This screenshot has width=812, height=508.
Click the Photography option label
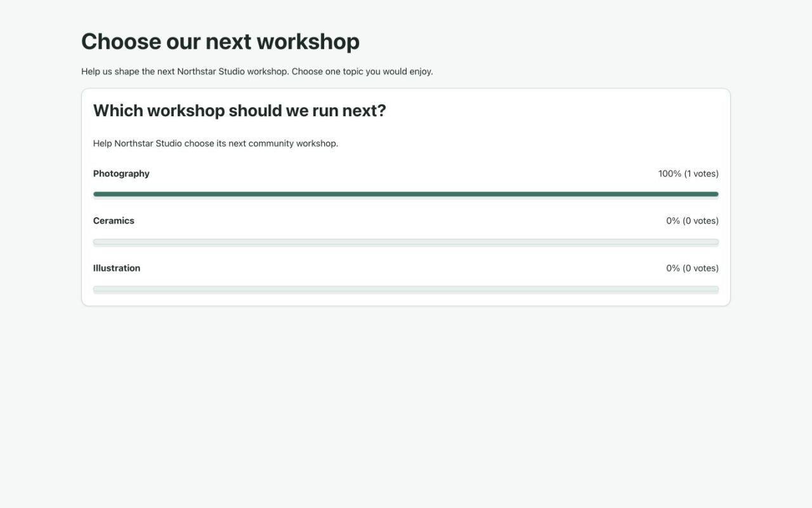[x=121, y=173]
